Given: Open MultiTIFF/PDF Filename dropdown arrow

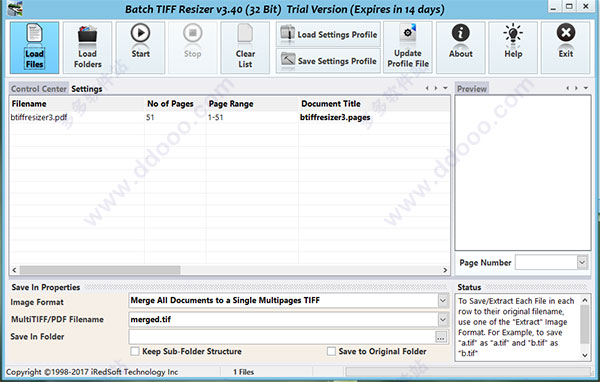Looking at the screenshot, I should tap(443, 319).
